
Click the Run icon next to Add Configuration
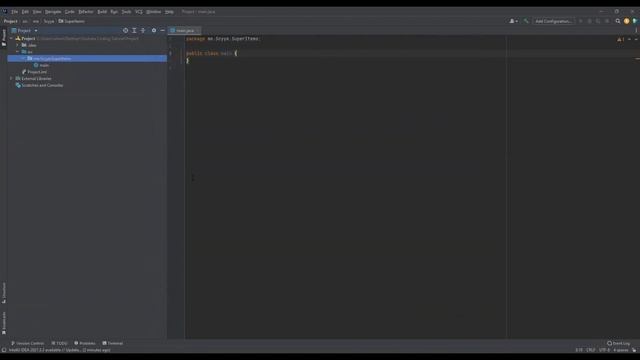tap(581, 21)
